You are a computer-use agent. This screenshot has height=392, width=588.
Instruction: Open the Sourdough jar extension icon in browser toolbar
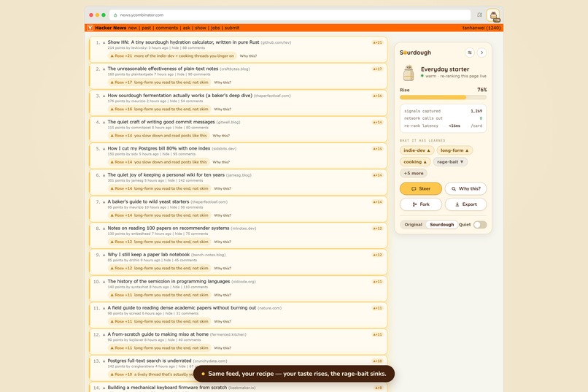[x=493, y=15]
